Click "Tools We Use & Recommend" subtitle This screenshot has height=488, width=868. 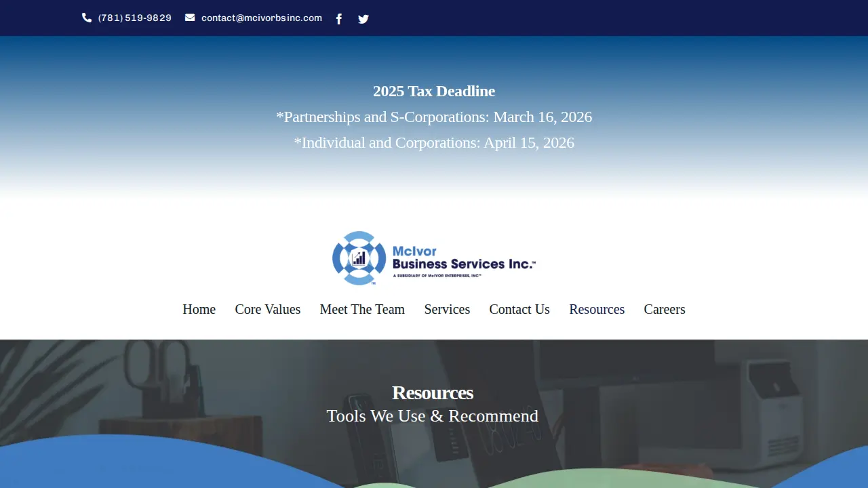[433, 416]
